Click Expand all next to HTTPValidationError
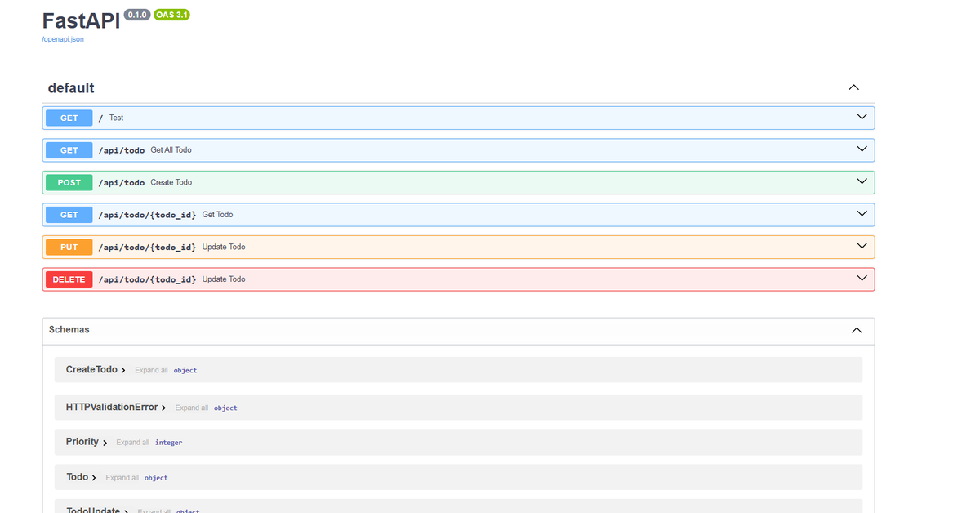Viewport: 980px width, 513px height. tap(192, 408)
